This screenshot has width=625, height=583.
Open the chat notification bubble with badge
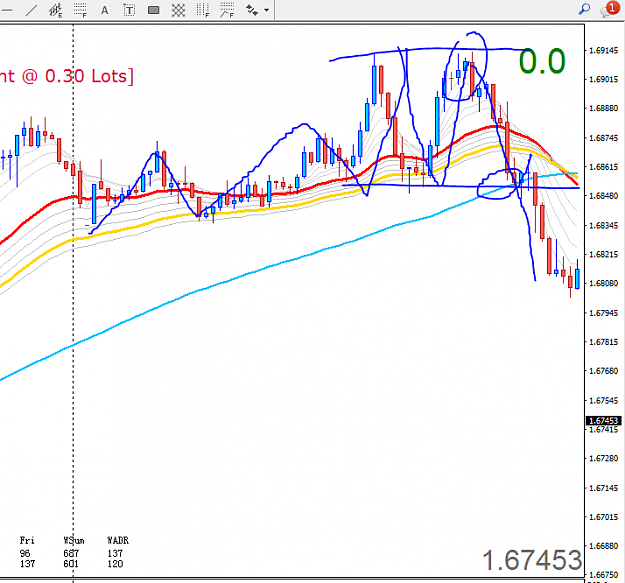tap(609, 9)
